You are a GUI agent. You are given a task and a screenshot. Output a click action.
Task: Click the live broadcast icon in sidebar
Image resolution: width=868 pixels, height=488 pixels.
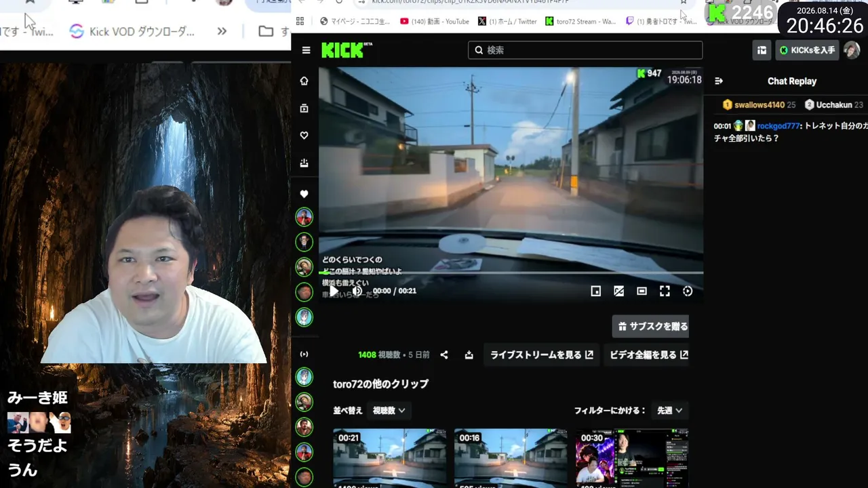304,354
